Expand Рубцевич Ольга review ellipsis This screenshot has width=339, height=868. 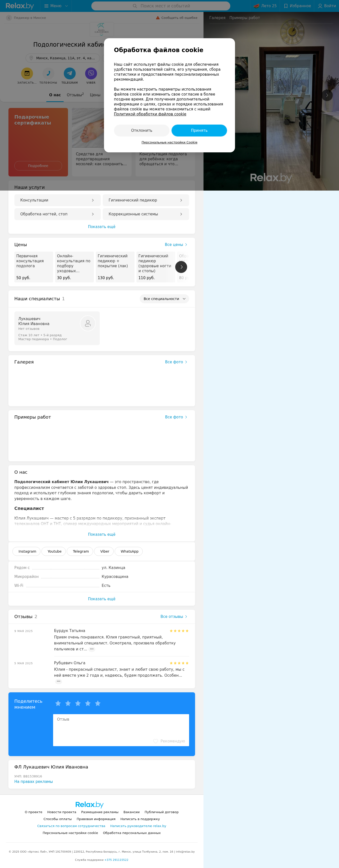tap(59, 681)
